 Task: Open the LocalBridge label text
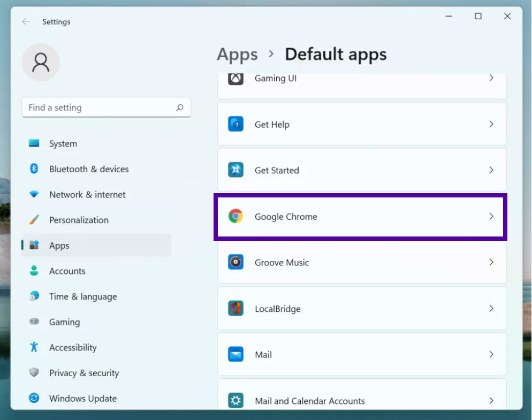tap(278, 309)
